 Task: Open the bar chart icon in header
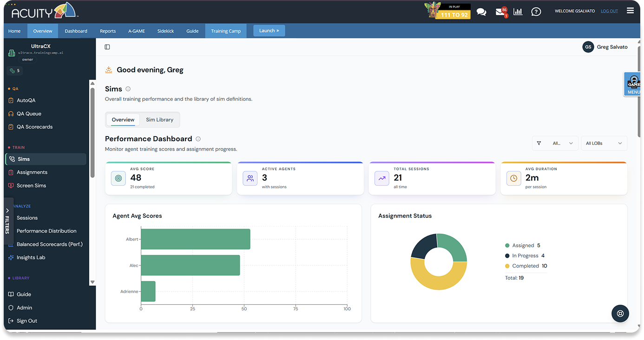[518, 12]
